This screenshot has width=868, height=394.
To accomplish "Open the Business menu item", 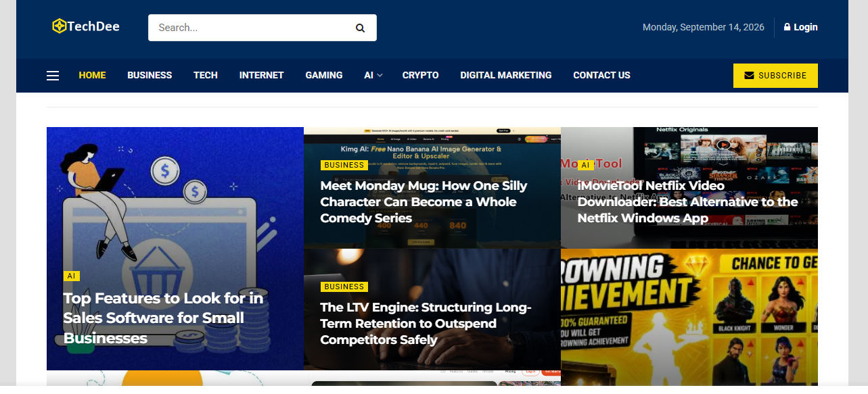I will click(x=150, y=75).
